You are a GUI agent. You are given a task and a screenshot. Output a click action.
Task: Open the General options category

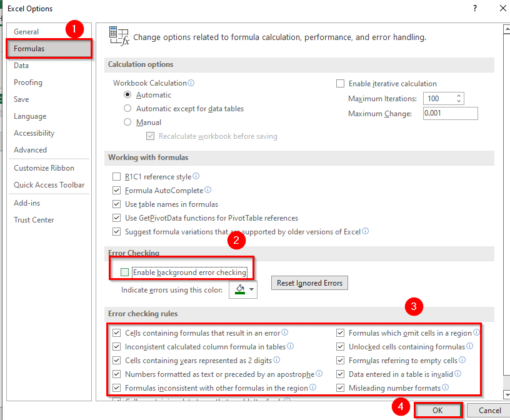click(x=49, y=31)
